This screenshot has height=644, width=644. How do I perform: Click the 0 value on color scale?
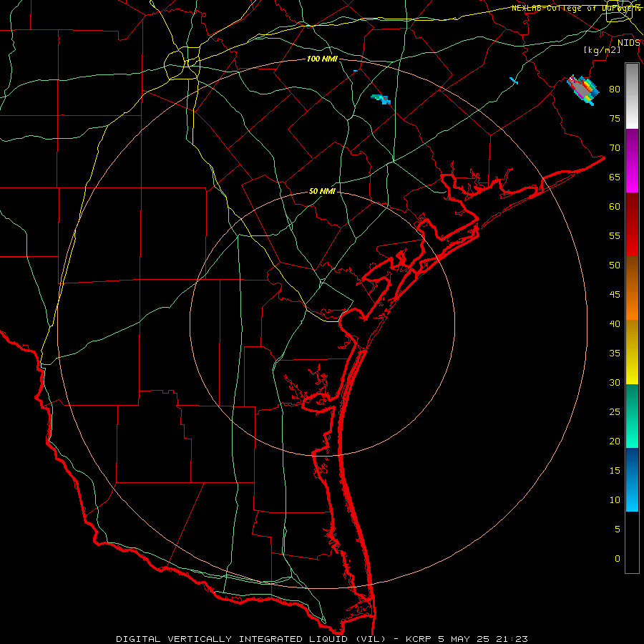click(x=618, y=559)
